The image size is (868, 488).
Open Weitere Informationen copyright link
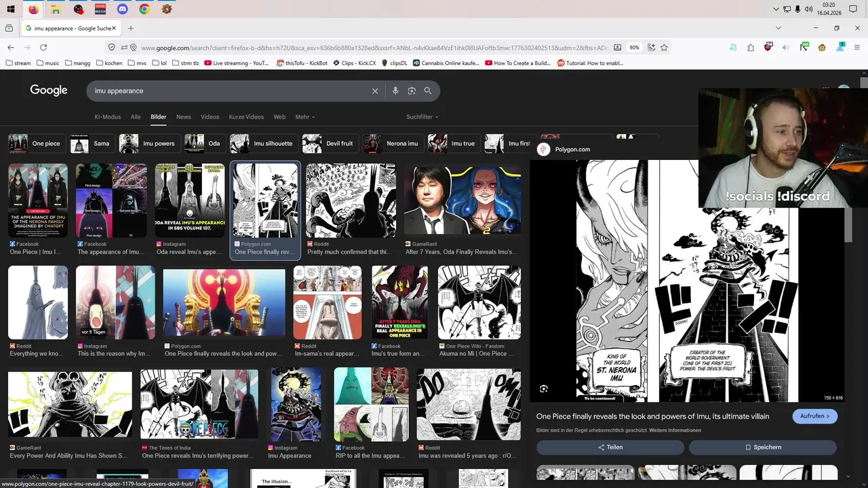pos(675,430)
